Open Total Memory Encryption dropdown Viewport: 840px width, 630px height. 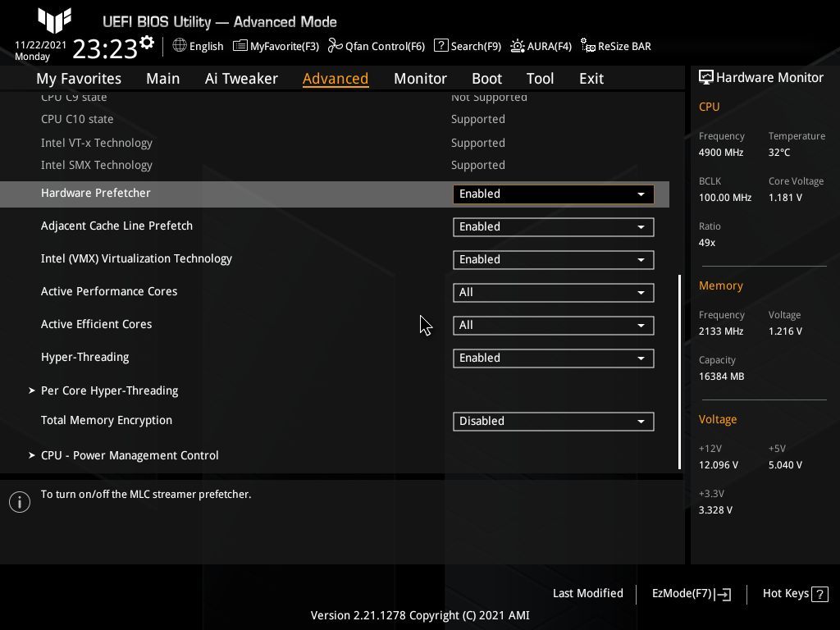[554, 421]
